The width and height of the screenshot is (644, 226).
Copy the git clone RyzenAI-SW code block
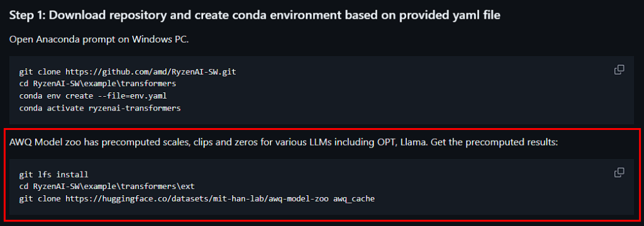619,70
